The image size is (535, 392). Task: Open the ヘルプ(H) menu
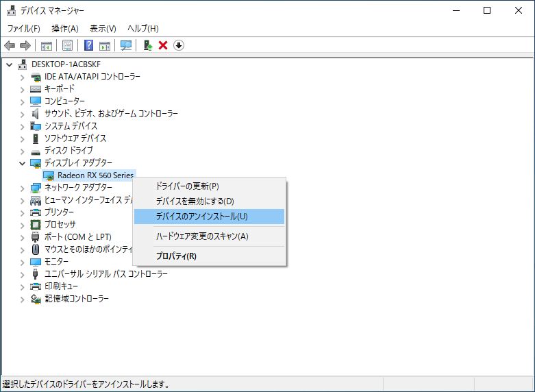pos(143,28)
